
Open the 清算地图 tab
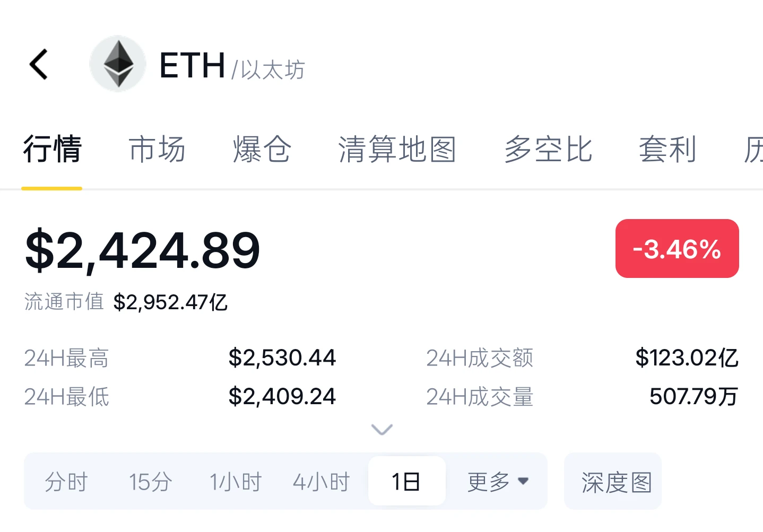coord(397,149)
